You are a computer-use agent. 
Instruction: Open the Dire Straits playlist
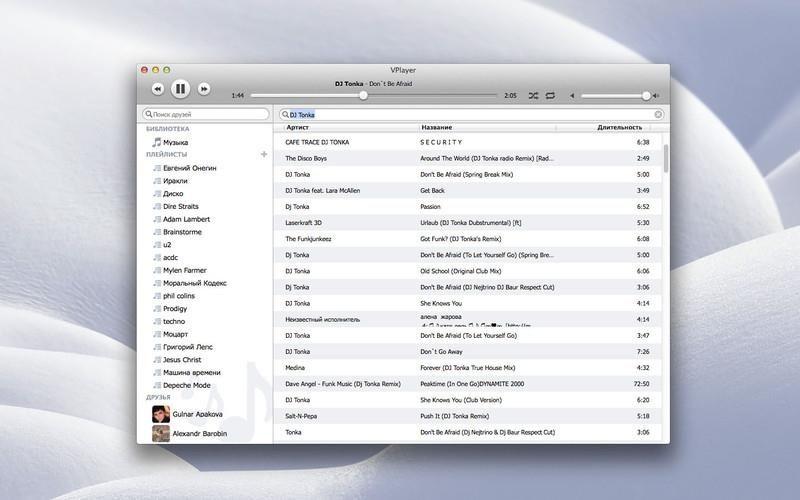(181, 206)
